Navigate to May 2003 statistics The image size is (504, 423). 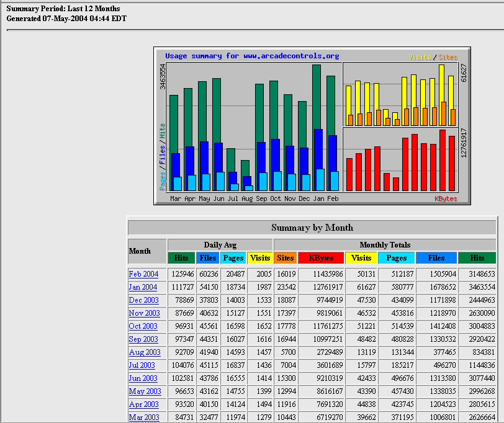[145, 391]
